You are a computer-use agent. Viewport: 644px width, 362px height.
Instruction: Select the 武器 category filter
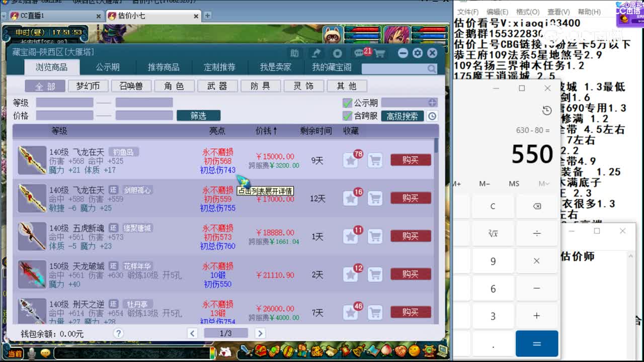pyautogui.click(x=217, y=86)
